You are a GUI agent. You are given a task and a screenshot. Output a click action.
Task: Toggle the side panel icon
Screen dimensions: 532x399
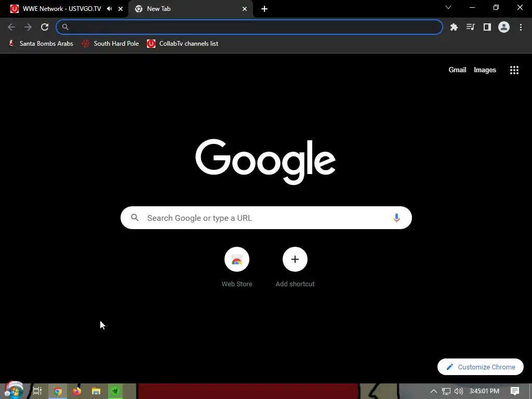pyautogui.click(x=487, y=27)
